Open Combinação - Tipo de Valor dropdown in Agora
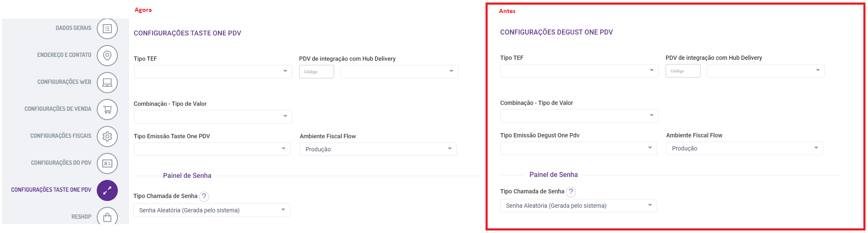The height and width of the screenshot is (233, 868). tap(213, 117)
